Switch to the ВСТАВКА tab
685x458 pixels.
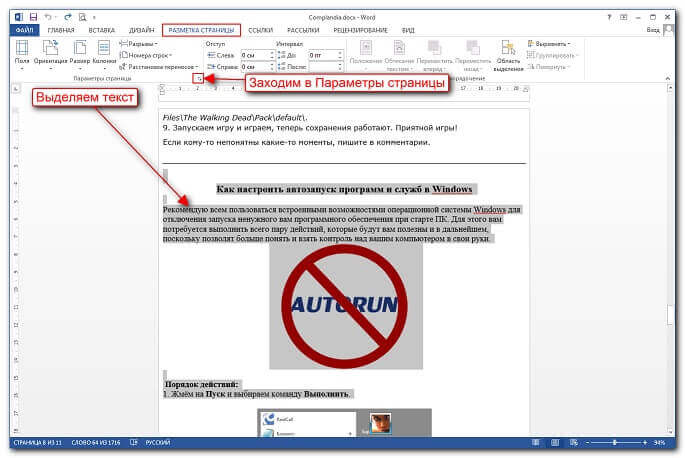coord(101,30)
